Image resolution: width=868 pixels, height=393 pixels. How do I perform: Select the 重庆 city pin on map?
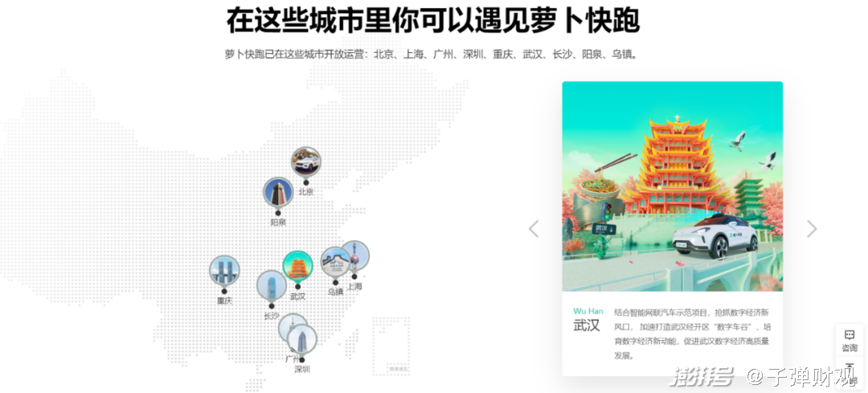click(x=224, y=271)
